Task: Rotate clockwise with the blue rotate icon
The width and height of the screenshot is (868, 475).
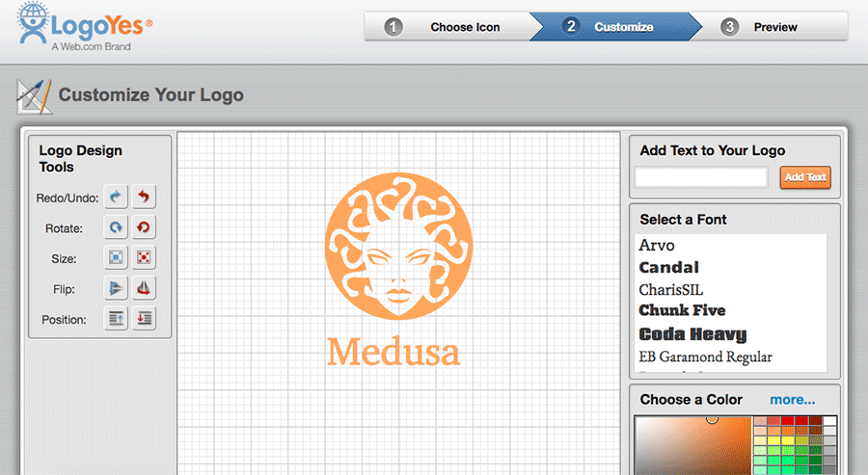Action: click(x=116, y=228)
